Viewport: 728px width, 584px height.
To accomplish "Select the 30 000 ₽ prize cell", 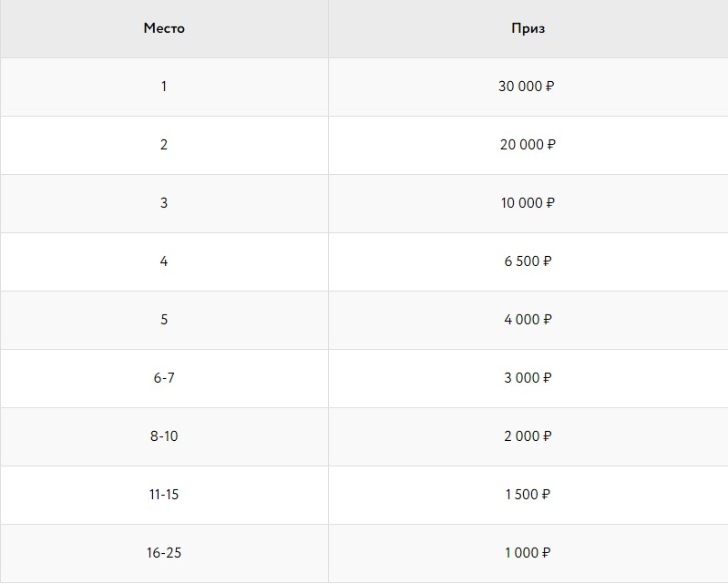I will coord(528,87).
